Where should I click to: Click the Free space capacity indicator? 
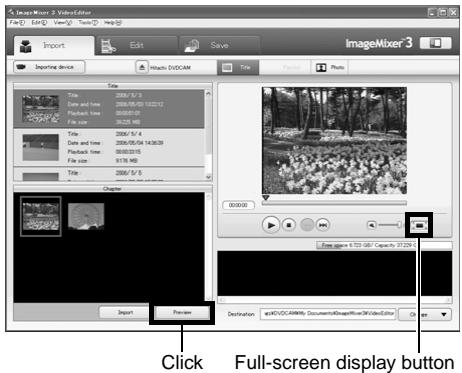[x=384, y=245]
